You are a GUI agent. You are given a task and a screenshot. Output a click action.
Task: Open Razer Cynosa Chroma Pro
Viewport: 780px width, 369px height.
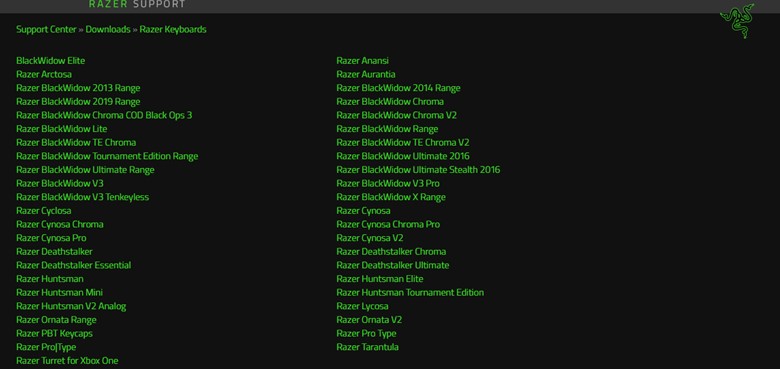tap(388, 225)
